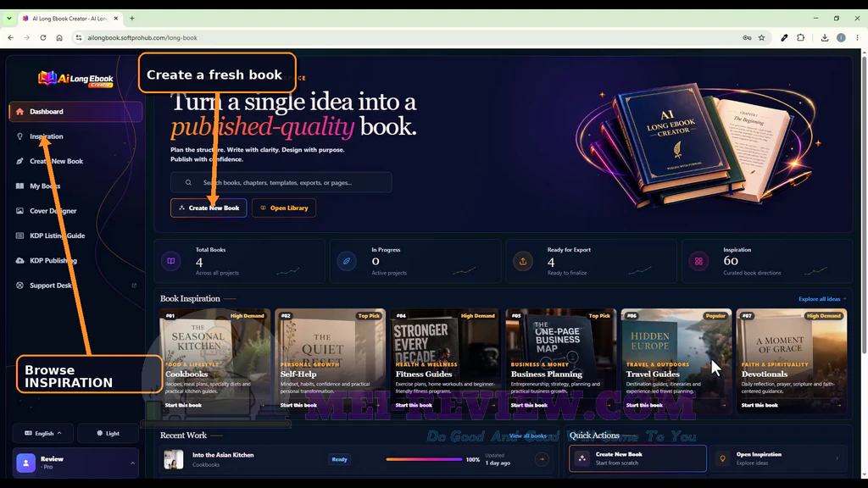Click the Into the Asian Kitchen progress bar
This screenshot has height=488, width=868.
(x=424, y=459)
